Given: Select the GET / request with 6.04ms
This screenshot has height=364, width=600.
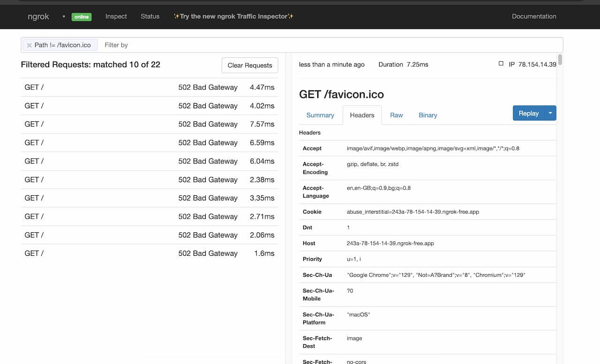Looking at the screenshot, I should pos(150,161).
